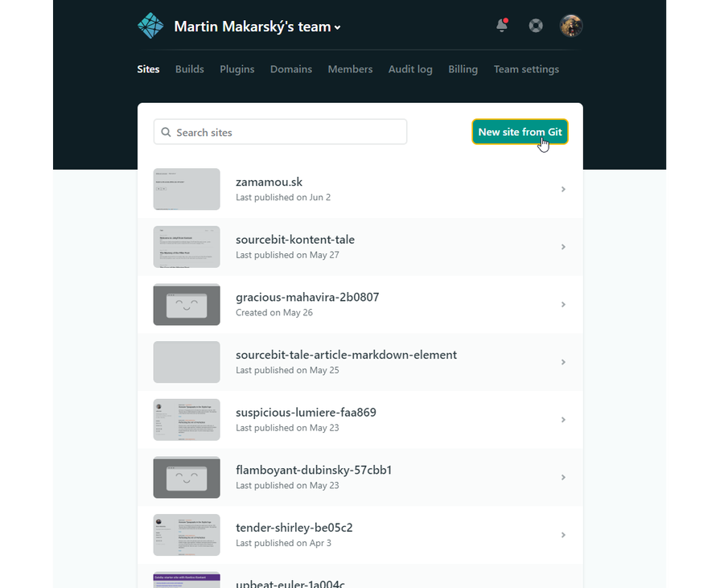Open suspicious-lumiere-faa869 site
Image resolution: width=720 pixels, height=588 pixels.
click(306, 413)
